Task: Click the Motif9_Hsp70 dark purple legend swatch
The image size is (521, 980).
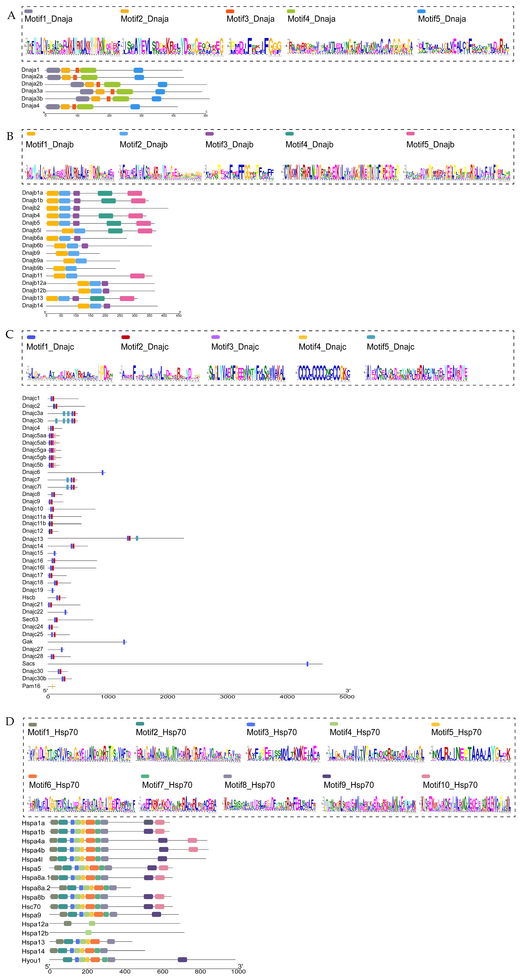Action: (x=326, y=776)
